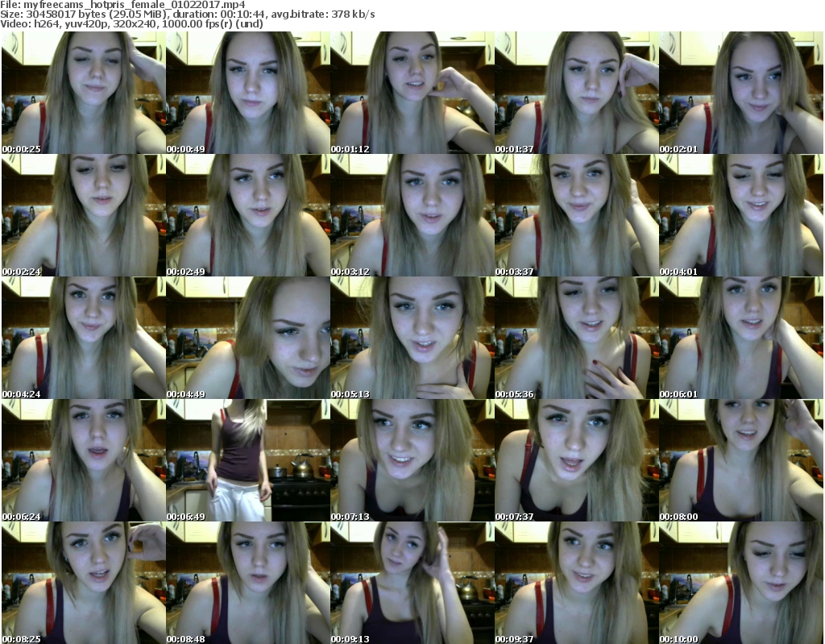
Task: Select the thumbnail stamped 00:00:49
Action: pos(248,93)
